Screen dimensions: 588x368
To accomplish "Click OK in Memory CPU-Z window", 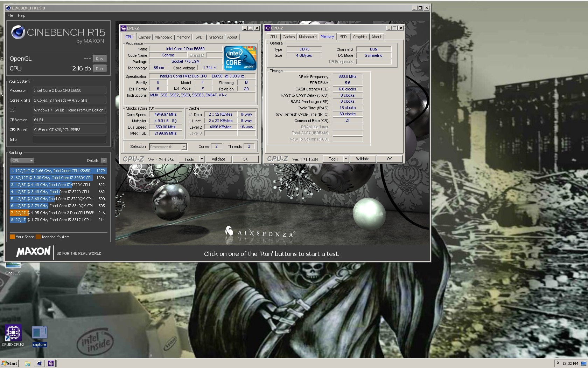I will [389, 159].
